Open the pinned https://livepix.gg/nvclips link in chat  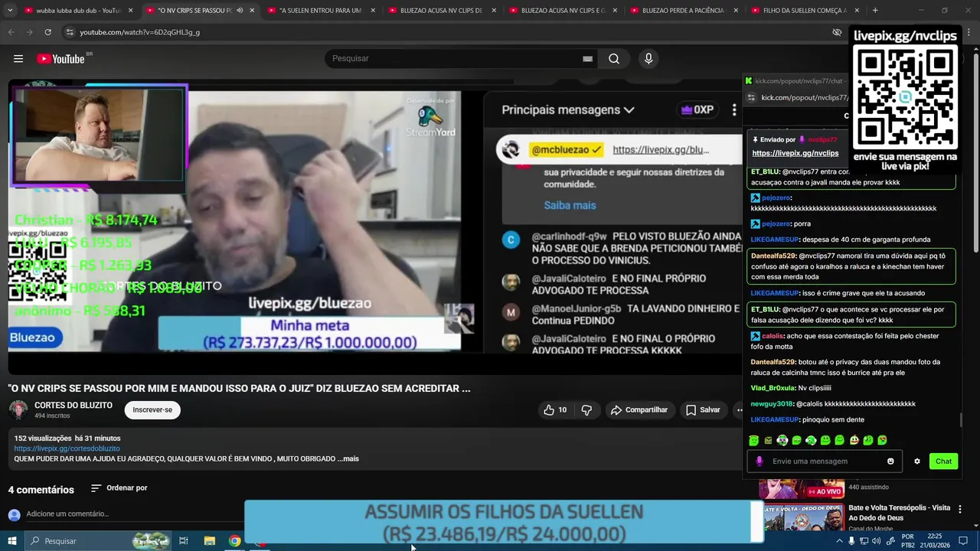pos(795,153)
